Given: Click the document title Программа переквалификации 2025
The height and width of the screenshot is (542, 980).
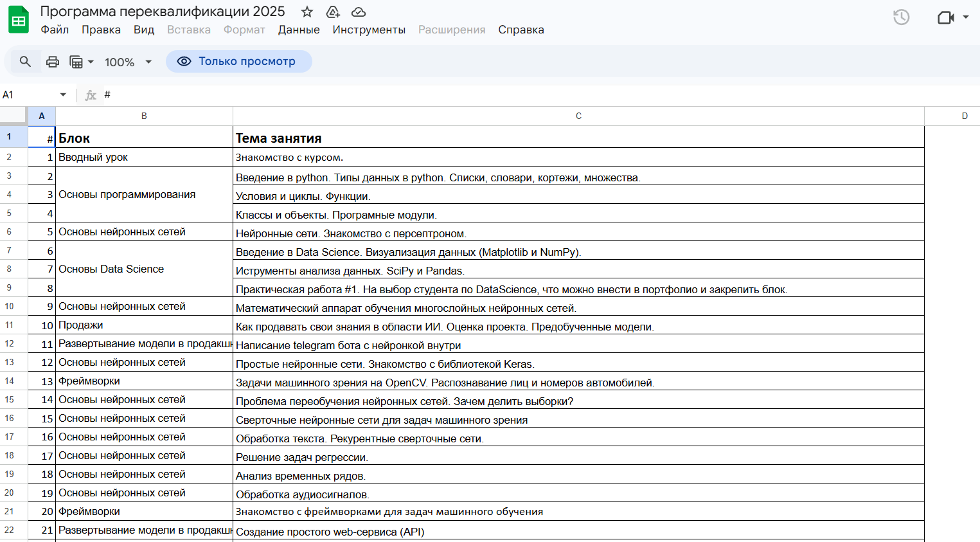Looking at the screenshot, I should [163, 12].
